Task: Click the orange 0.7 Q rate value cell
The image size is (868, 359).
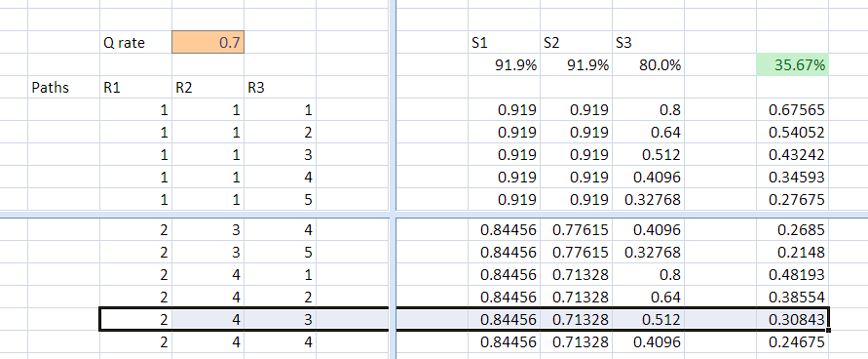Action: coord(208,43)
